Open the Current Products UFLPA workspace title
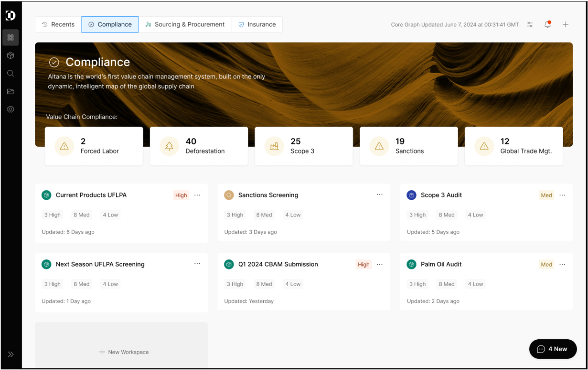The width and height of the screenshot is (588, 370). click(91, 195)
